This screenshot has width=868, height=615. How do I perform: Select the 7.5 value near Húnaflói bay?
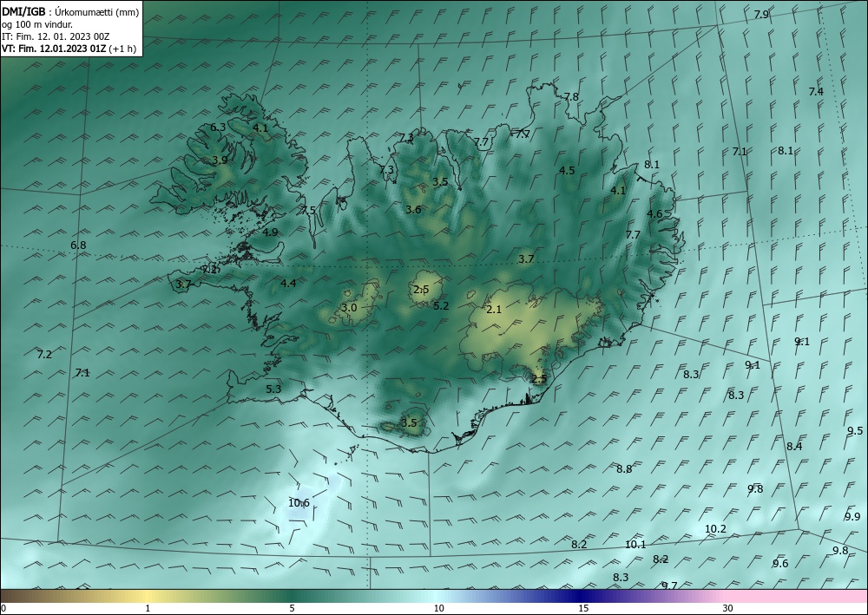[x=308, y=210]
